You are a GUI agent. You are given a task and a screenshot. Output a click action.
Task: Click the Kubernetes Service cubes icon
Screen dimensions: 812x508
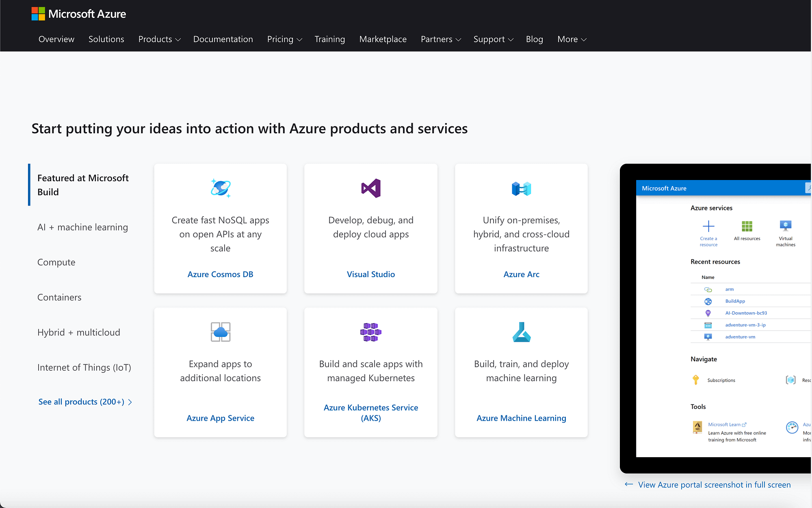click(371, 332)
